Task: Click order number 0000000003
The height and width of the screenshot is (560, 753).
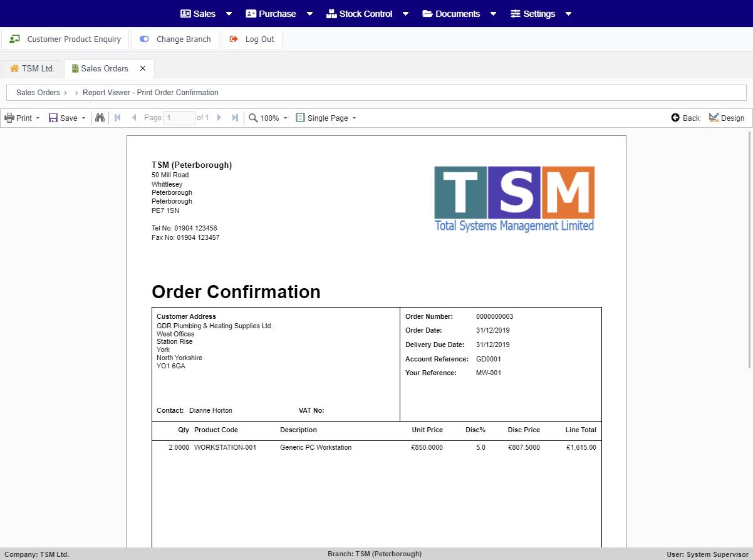Action: point(494,317)
